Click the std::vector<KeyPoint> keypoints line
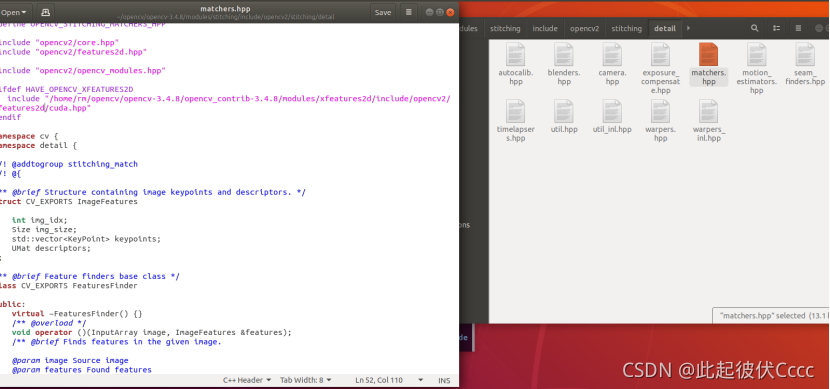This screenshot has height=389, width=830. click(x=86, y=239)
